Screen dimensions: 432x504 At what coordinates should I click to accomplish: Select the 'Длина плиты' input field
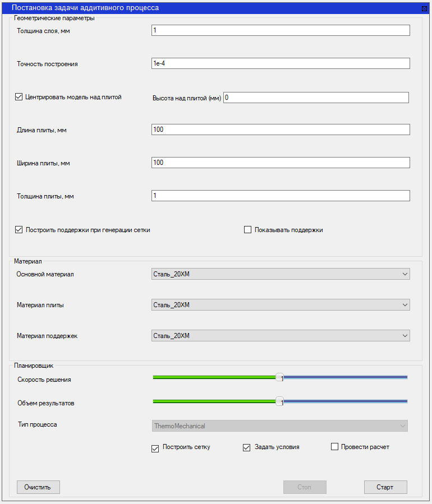281,130
